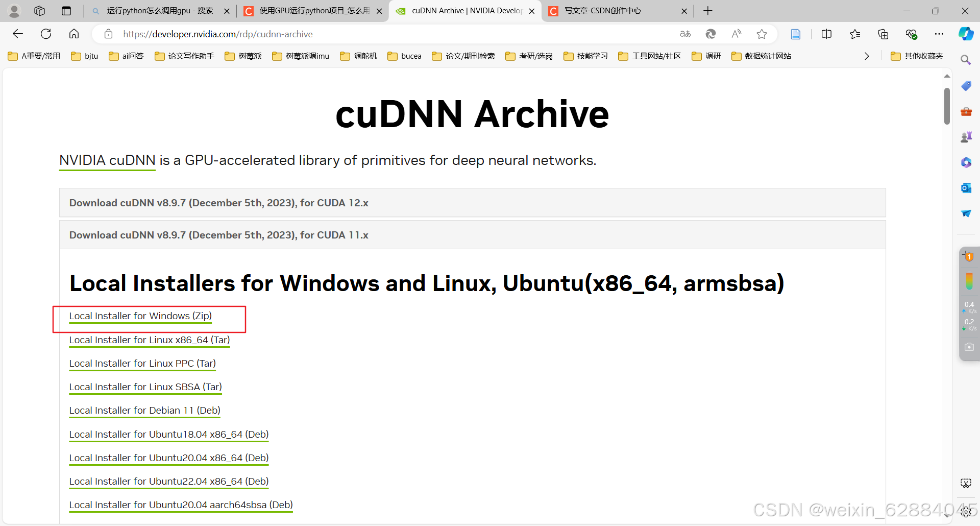The width and height of the screenshot is (980, 526).
Task: Download Local Installer for Windows (Zip)
Action: coord(140,316)
